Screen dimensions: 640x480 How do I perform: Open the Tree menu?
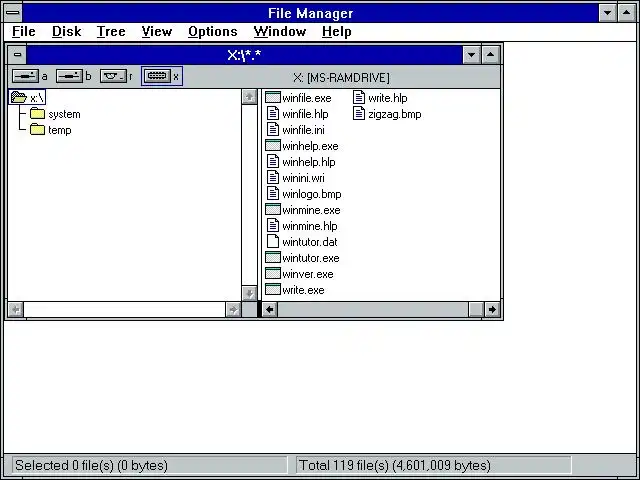[x=111, y=31]
